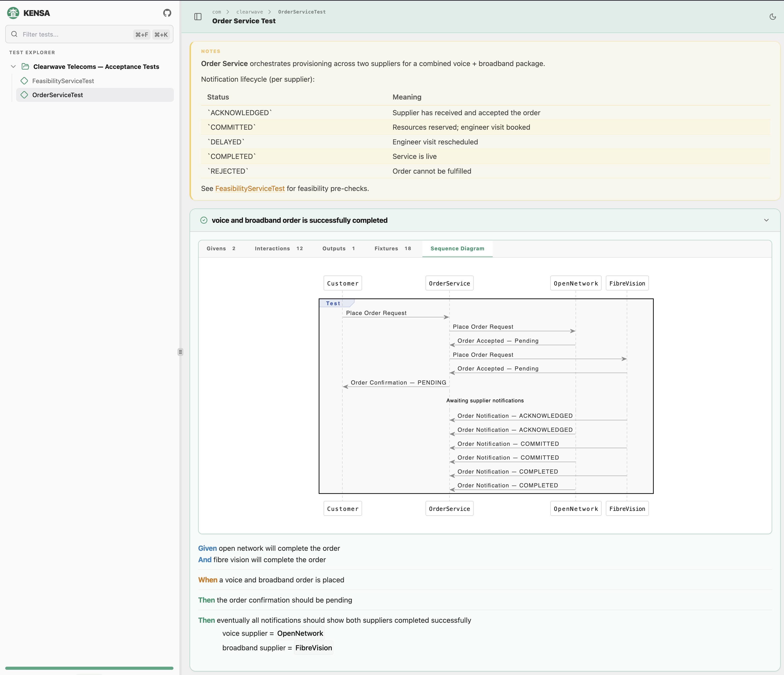Screen dimensions: 784x675
Task: Open FeasibilityServiceTest in the test explorer
Action: coord(63,81)
